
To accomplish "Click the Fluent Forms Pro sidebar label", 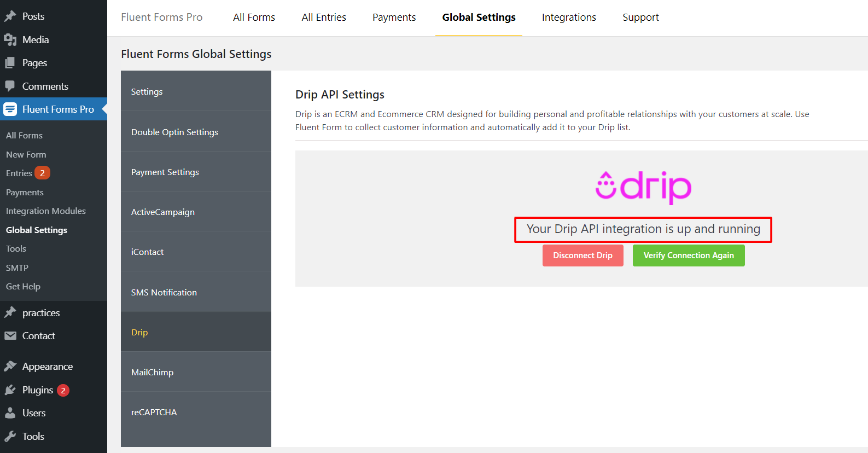I will tap(58, 109).
